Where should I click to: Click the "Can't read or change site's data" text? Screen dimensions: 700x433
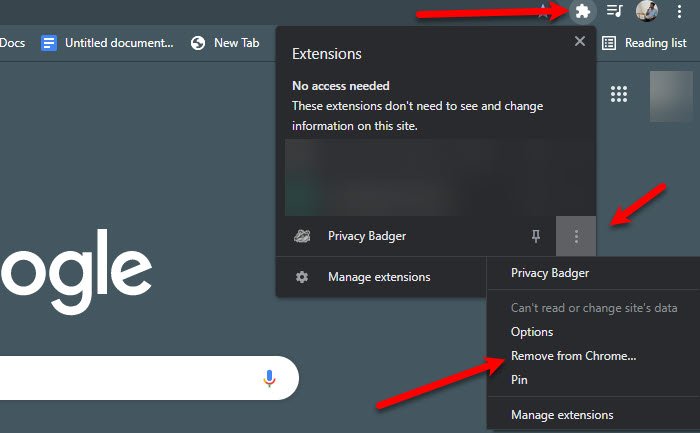pos(594,308)
